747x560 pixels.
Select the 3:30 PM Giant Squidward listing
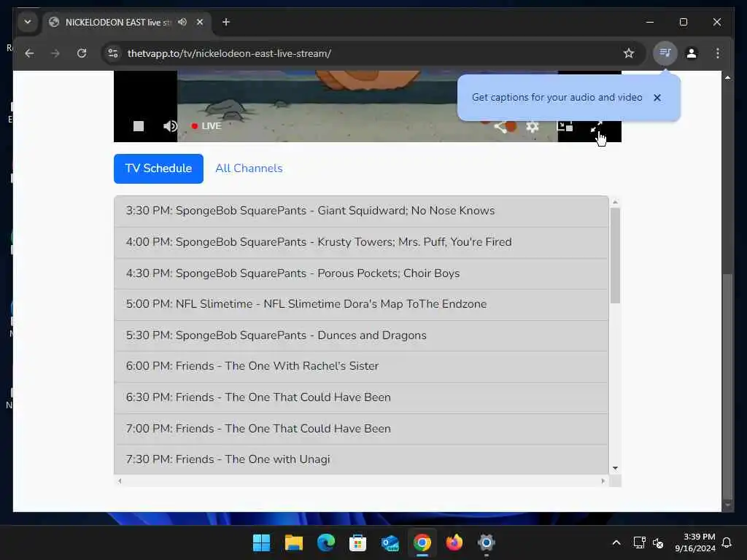tap(361, 211)
